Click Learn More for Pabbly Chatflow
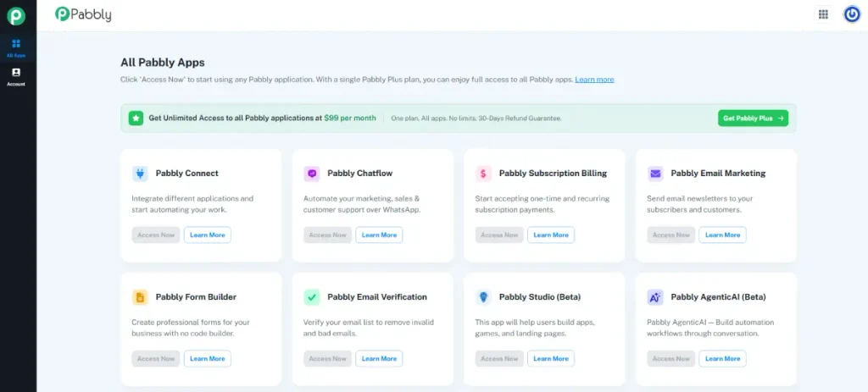 379,235
